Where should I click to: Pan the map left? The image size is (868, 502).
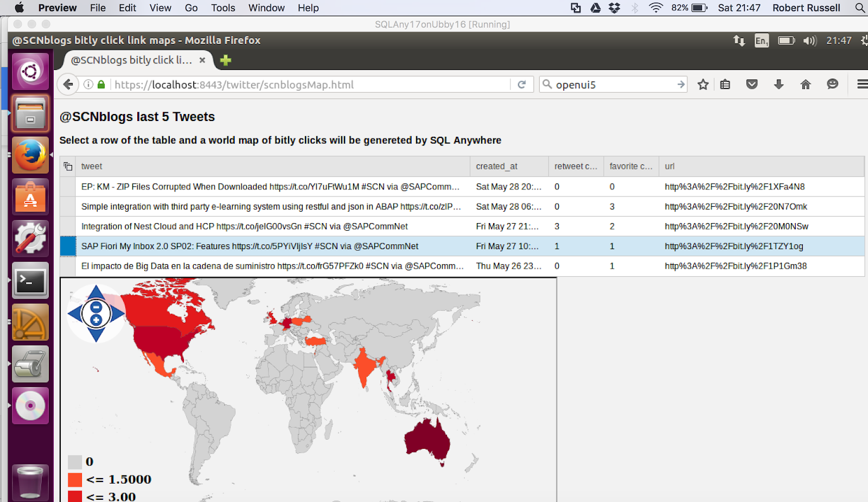(75, 314)
